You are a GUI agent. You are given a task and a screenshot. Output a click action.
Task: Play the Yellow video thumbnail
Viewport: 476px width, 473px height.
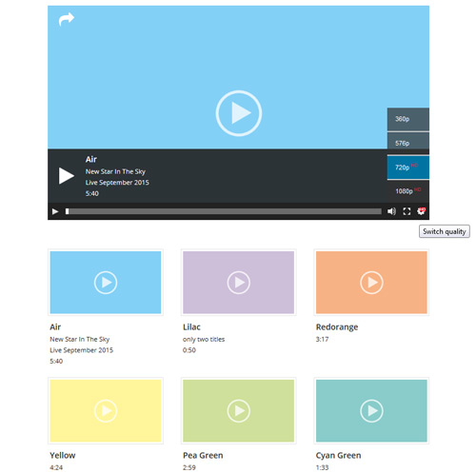(106, 410)
